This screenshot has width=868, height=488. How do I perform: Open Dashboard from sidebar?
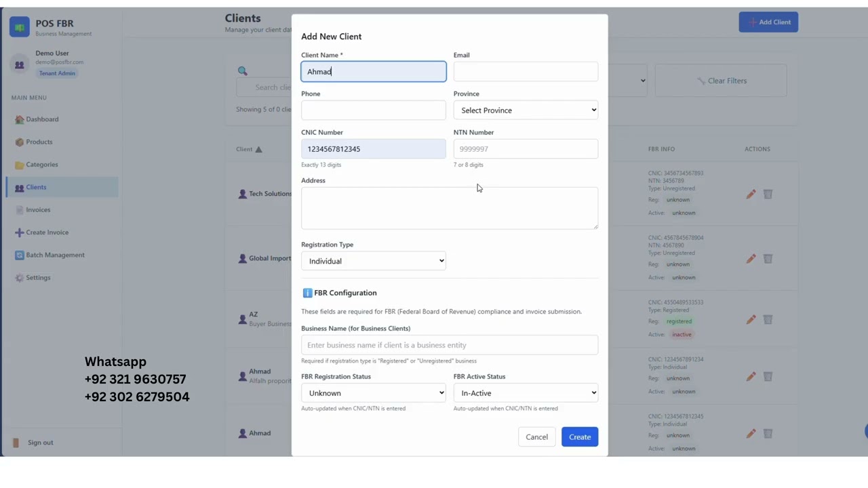click(62, 119)
